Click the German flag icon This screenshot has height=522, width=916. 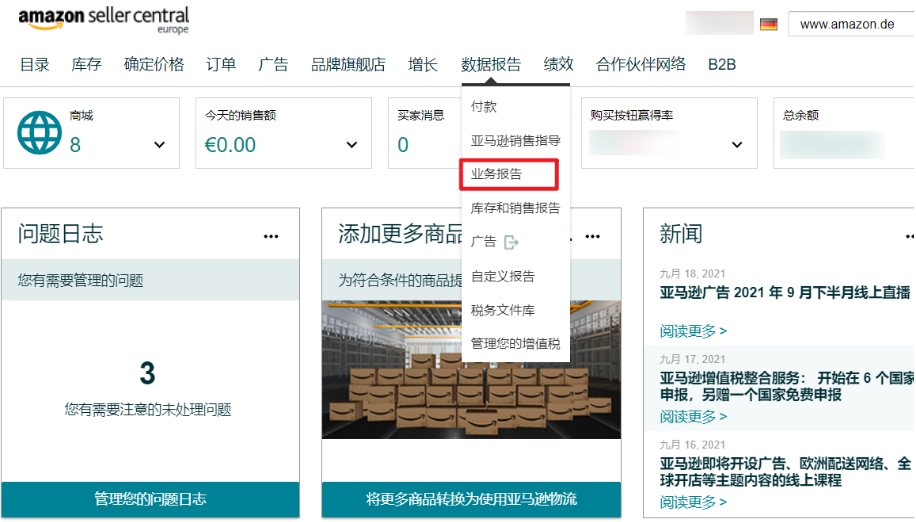pos(768,25)
